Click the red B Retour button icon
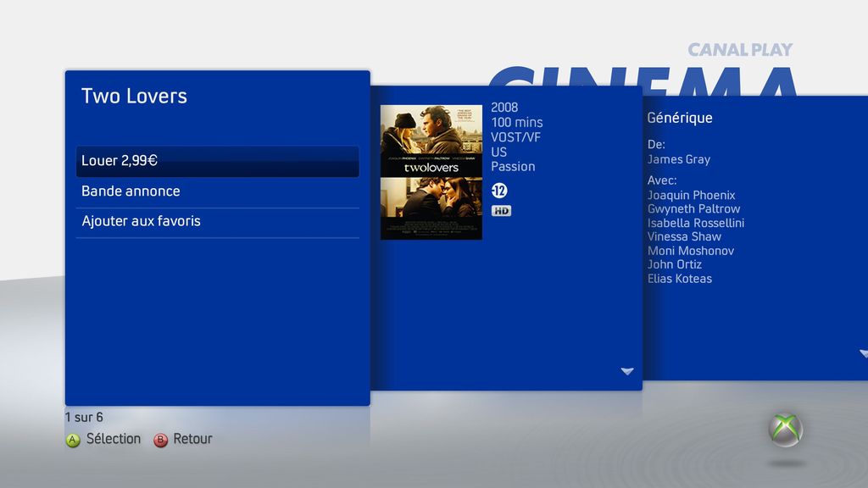The image size is (868, 488). pos(160,440)
